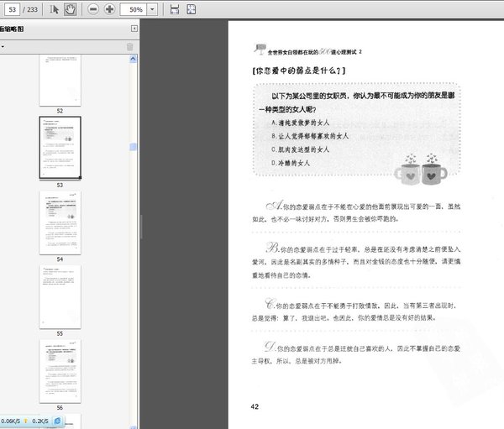Click answer option A in the quiz box

click(x=300, y=123)
